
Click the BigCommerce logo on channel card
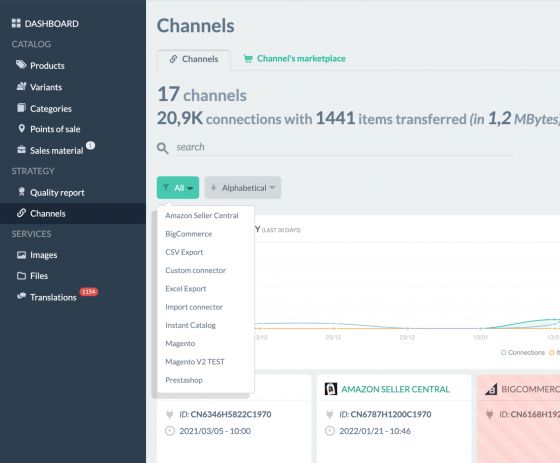point(491,389)
